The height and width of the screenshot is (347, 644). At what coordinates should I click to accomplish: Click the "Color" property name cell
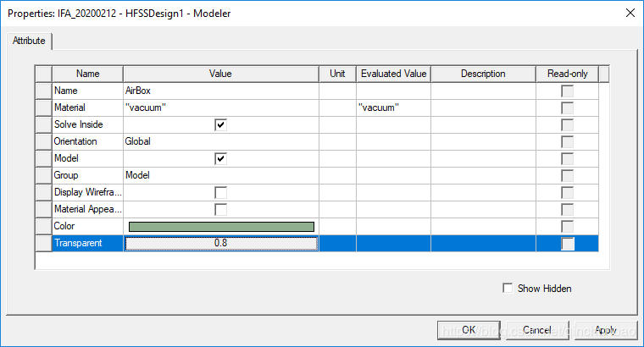coord(87,226)
